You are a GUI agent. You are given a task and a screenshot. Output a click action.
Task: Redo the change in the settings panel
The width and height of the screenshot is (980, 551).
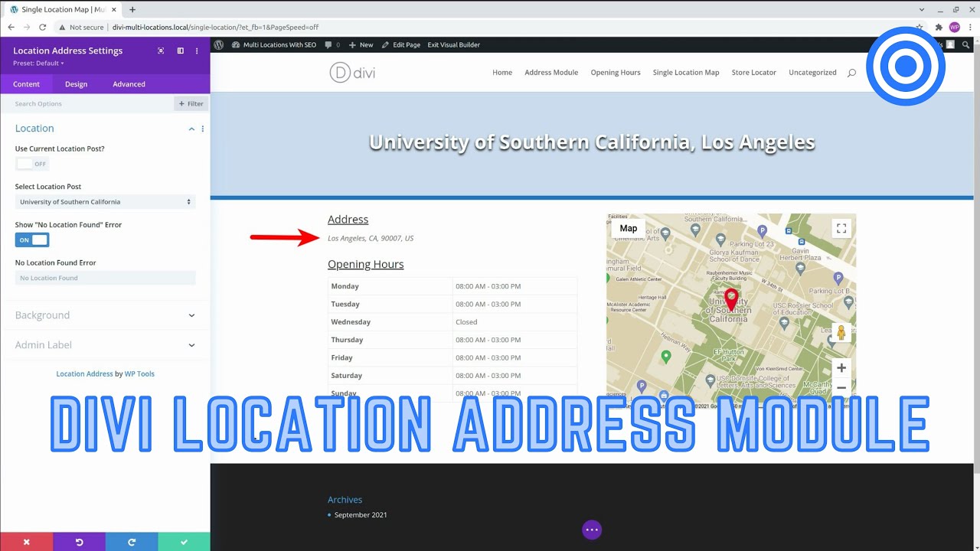tap(132, 542)
